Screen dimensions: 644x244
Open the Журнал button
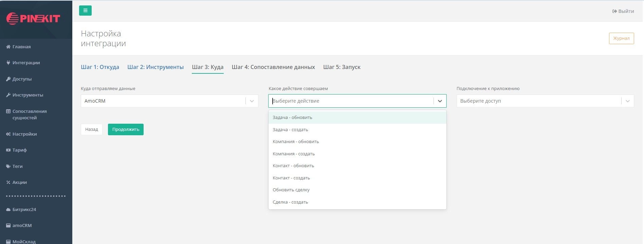[621, 38]
